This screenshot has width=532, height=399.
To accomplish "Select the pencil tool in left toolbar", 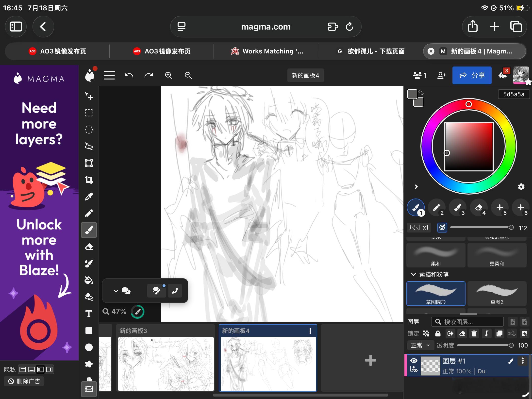I will [89, 213].
